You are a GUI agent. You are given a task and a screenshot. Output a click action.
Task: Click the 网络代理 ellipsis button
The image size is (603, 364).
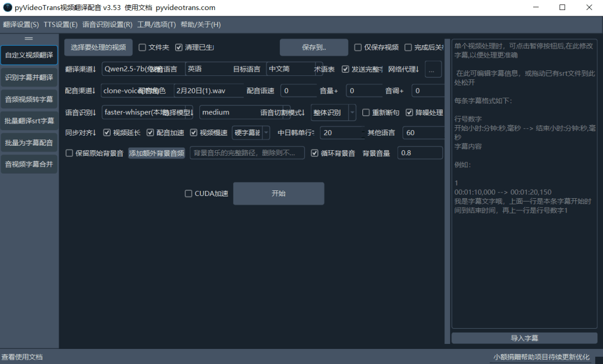[433, 70]
